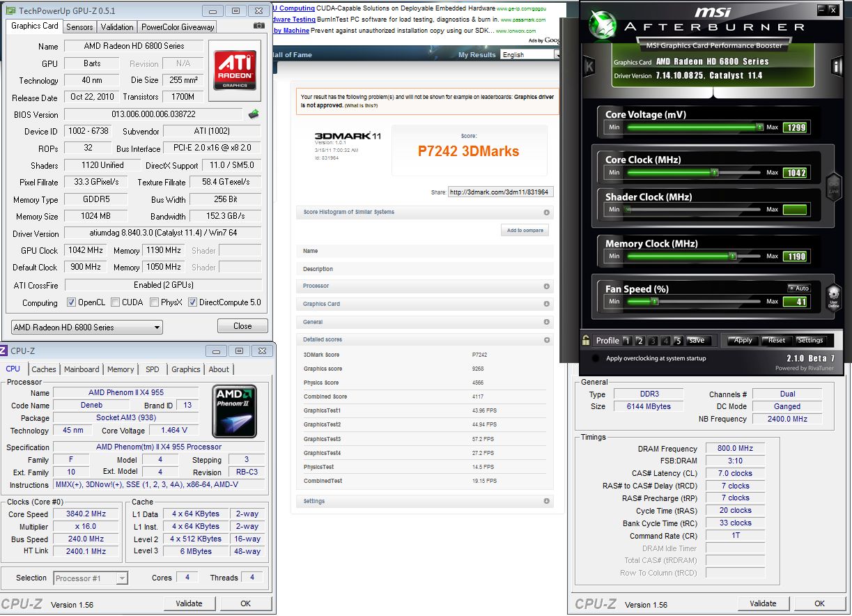
Task: Click the CPU-Z title bar app icon
Action: tap(3, 351)
